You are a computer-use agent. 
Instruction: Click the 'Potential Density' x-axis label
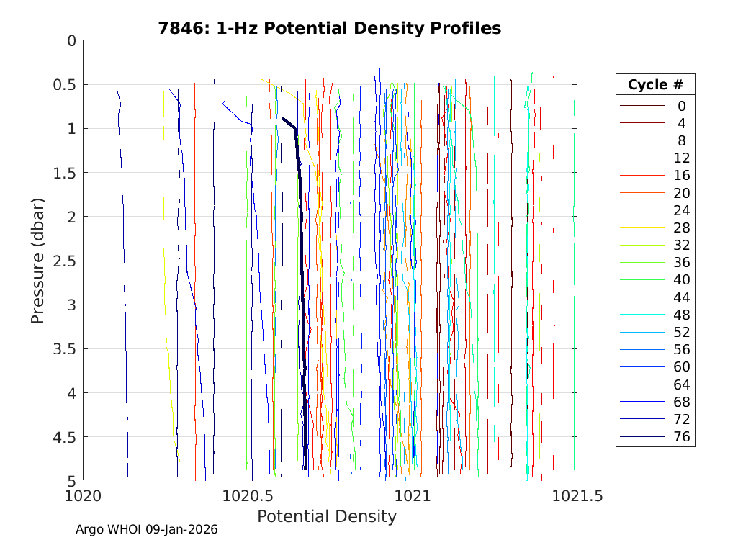pos(326,516)
